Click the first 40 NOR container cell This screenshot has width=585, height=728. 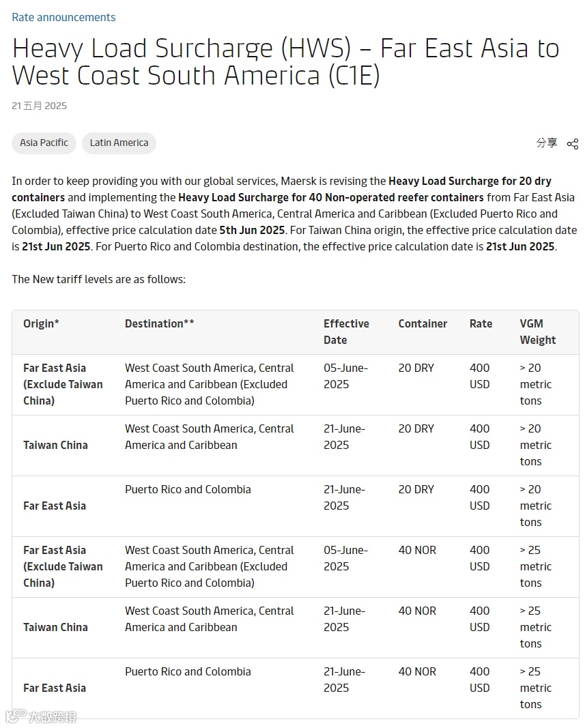tap(417, 550)
